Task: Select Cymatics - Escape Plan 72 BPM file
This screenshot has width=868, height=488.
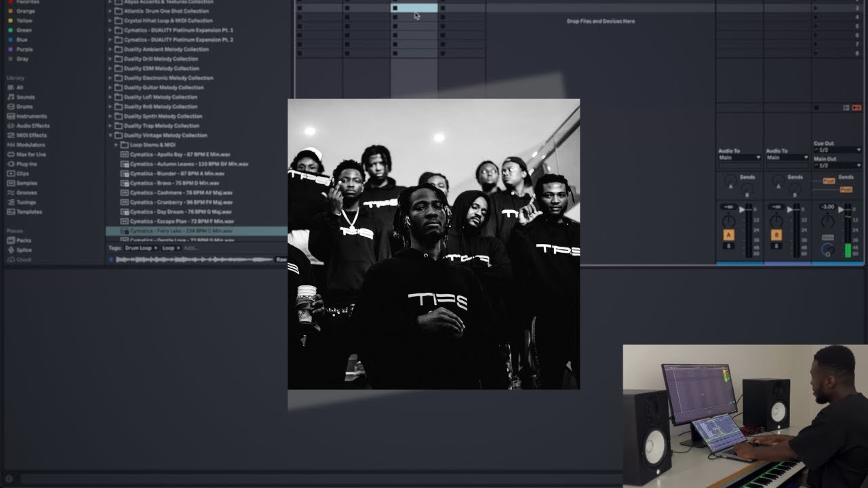Action: 178,221
